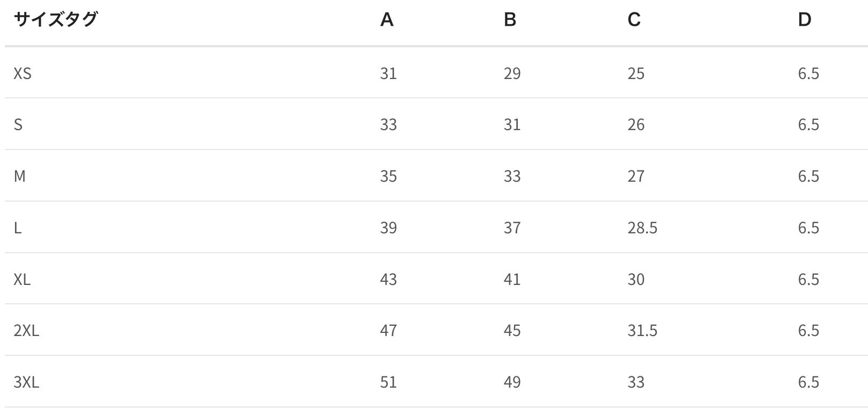
Task: Select the M size row label
Action: [20, 176]
